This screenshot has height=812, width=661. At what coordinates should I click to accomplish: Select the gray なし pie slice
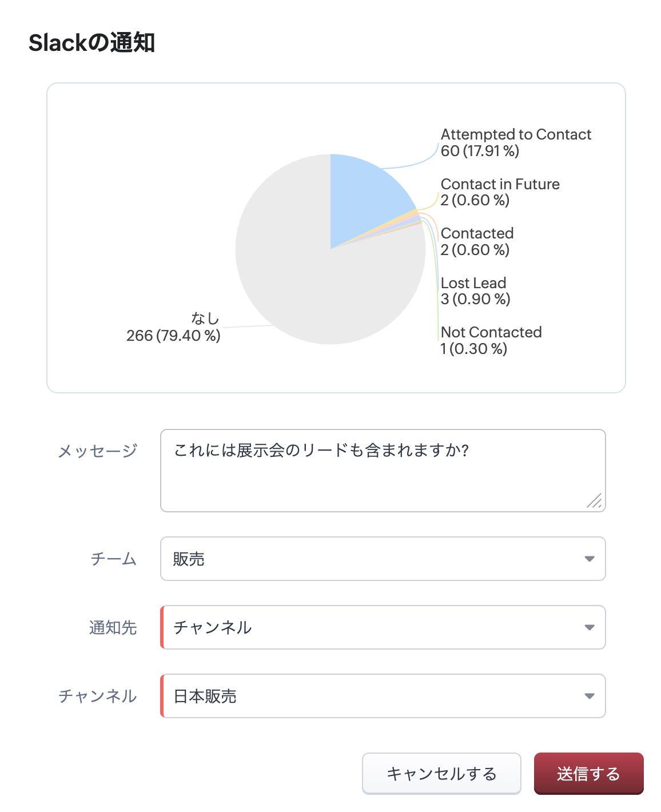point(297,274)
